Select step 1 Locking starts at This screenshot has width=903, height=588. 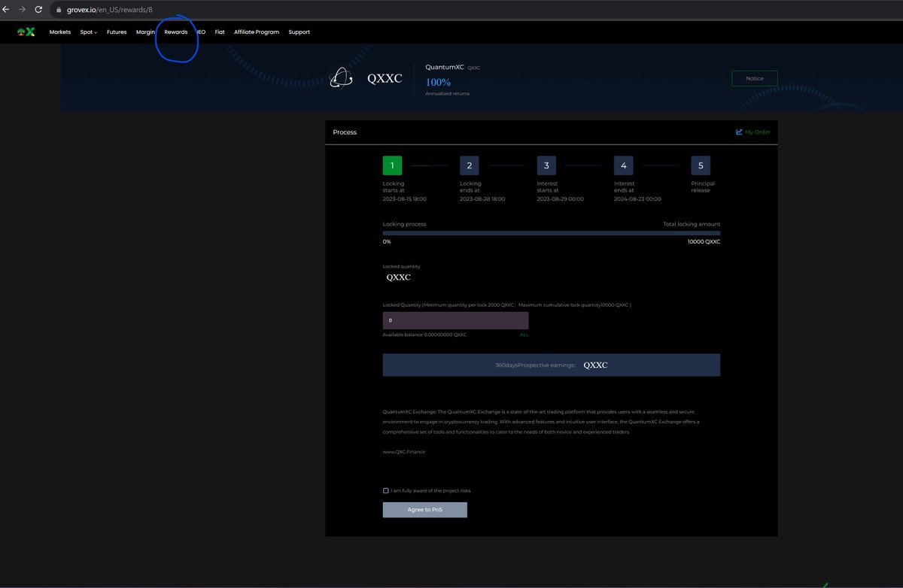(x=392, y=165)
